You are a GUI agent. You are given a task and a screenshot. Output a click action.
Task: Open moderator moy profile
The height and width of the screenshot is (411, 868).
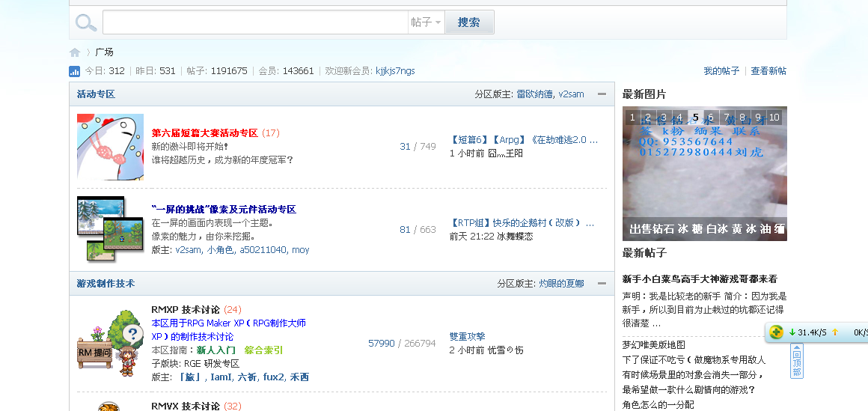[x=301, y=250]
